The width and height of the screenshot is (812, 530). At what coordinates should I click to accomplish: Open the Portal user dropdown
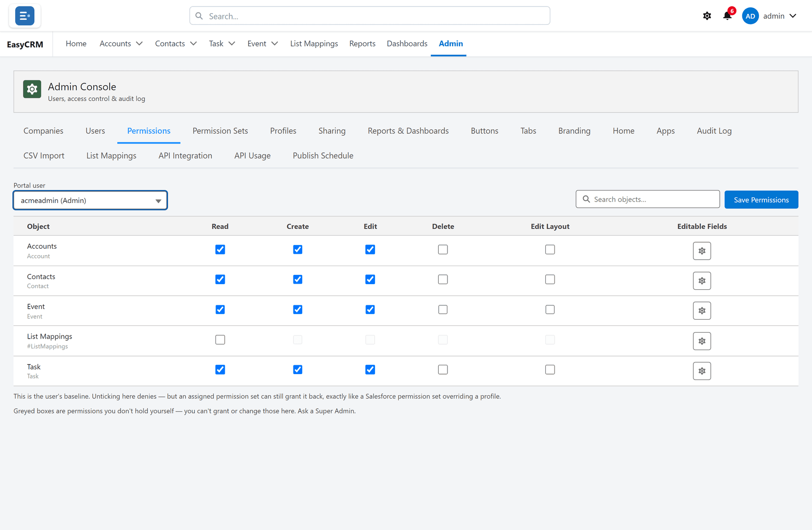pos(90,201)
